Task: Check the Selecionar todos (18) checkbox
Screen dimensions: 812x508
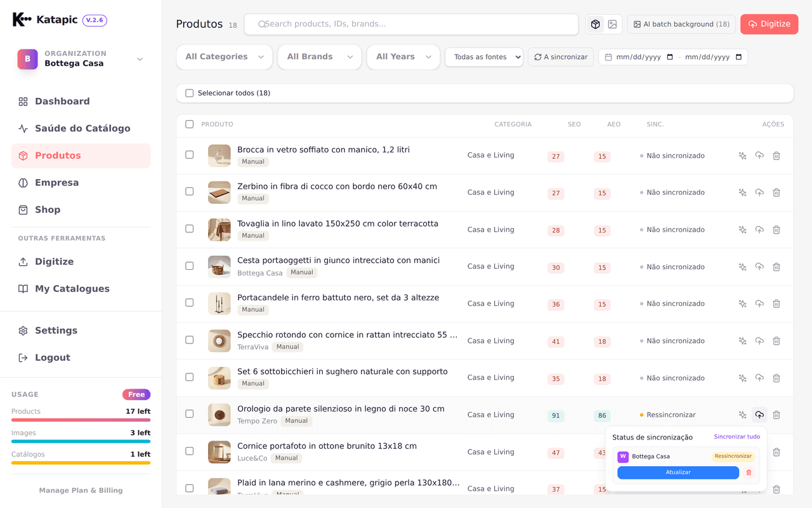Action: pyautogui.click(x=189, y=93)
